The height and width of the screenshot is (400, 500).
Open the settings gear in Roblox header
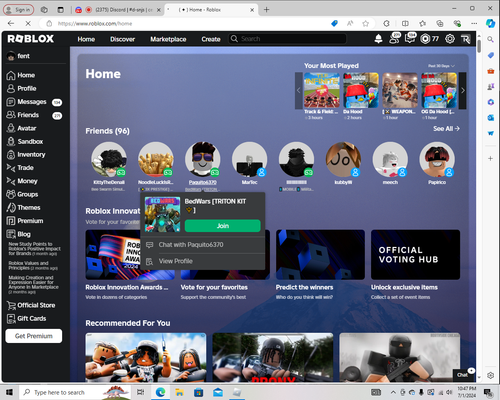coord(450,39)
